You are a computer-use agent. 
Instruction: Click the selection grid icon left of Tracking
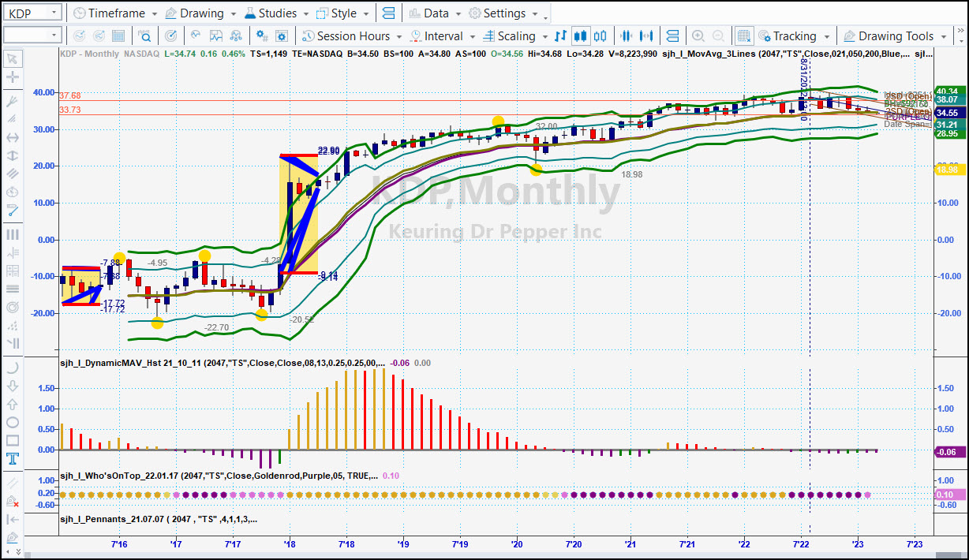click(x=743, y=35)
